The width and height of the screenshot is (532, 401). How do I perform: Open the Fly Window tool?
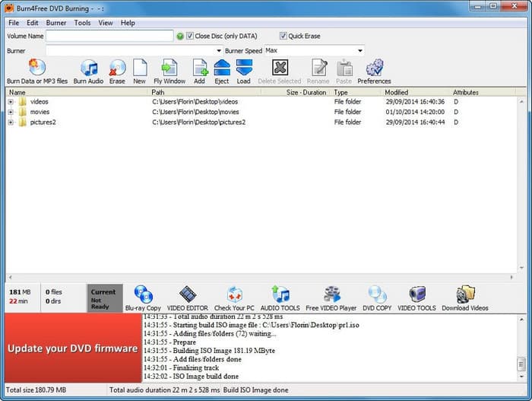tap(169, 68)
